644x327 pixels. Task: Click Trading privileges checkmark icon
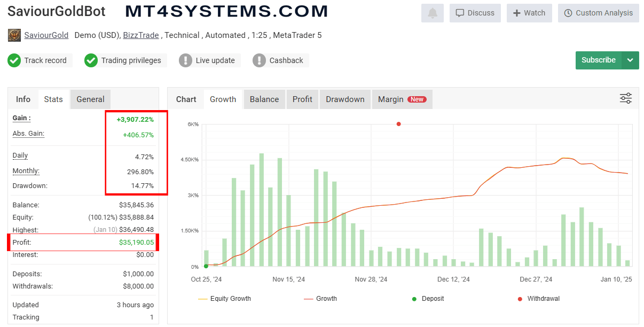pos(91,60)
